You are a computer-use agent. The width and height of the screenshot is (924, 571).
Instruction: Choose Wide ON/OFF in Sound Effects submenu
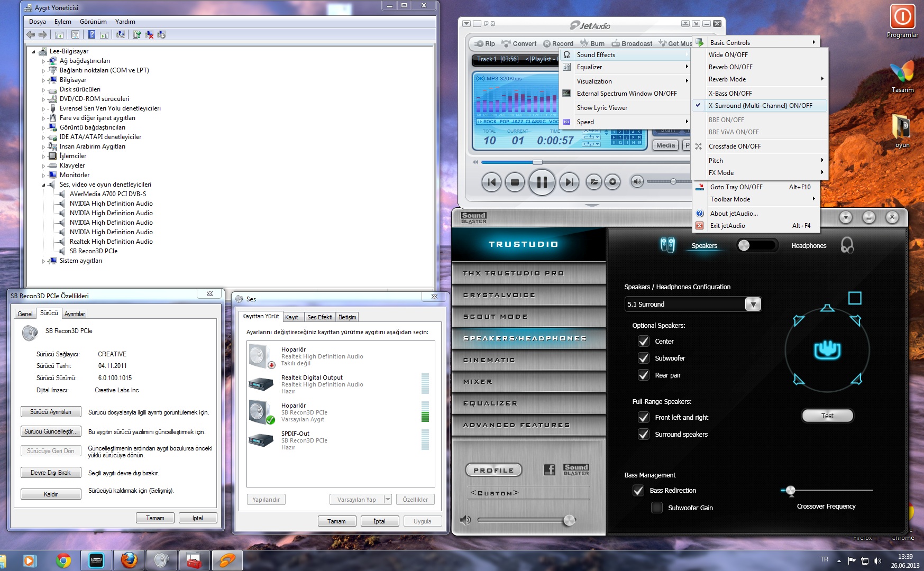point(760,55)
